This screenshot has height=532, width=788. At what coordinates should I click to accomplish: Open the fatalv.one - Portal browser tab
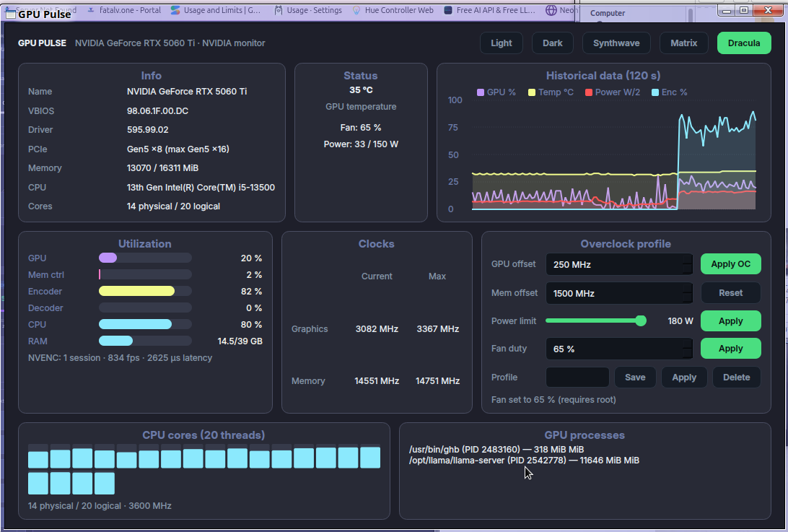coord(124,10)
